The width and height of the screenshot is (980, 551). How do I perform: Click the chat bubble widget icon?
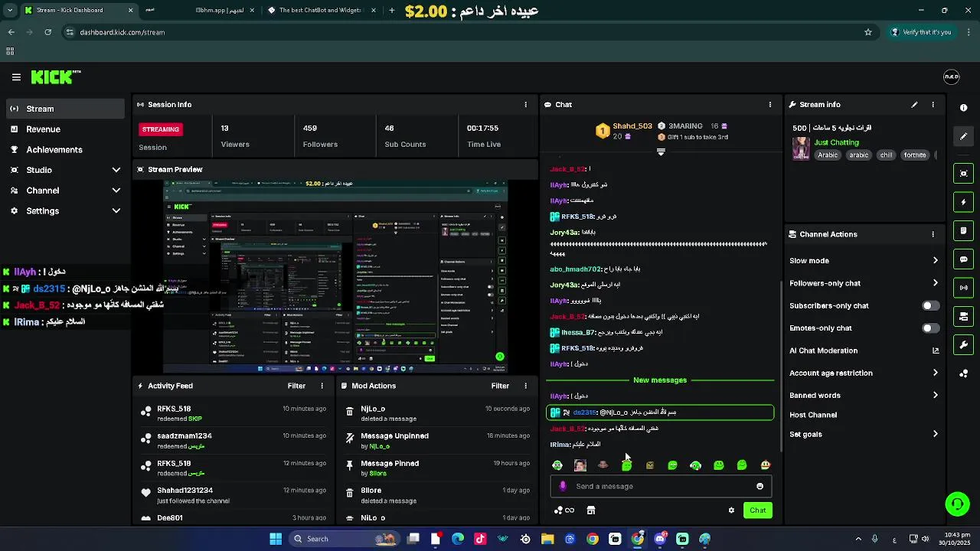coord(964,259)
